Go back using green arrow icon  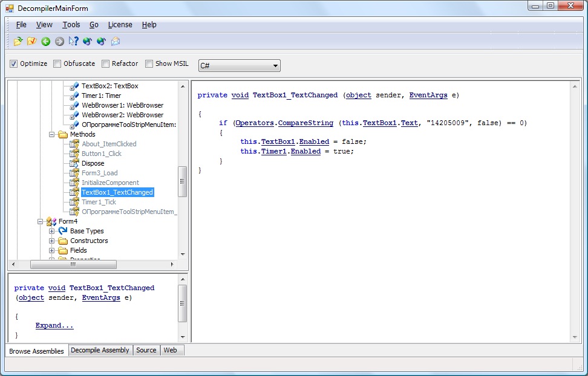(x=46, y=41)
